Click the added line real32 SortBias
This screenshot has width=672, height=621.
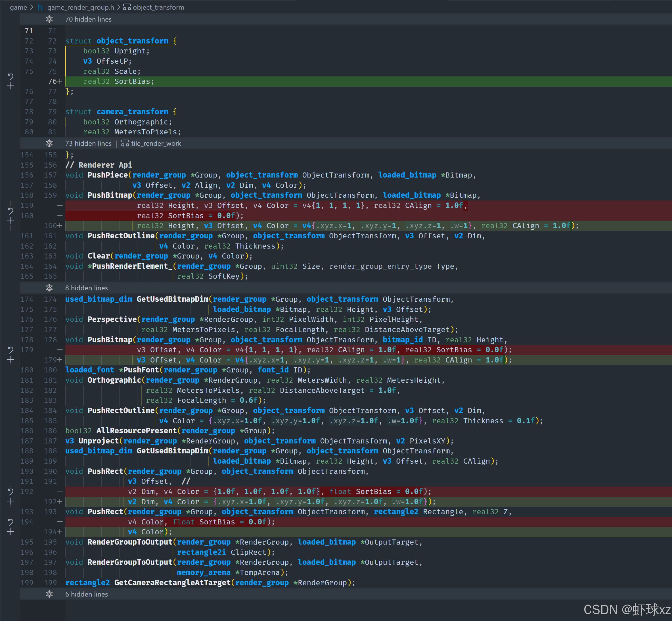(119, 81)
